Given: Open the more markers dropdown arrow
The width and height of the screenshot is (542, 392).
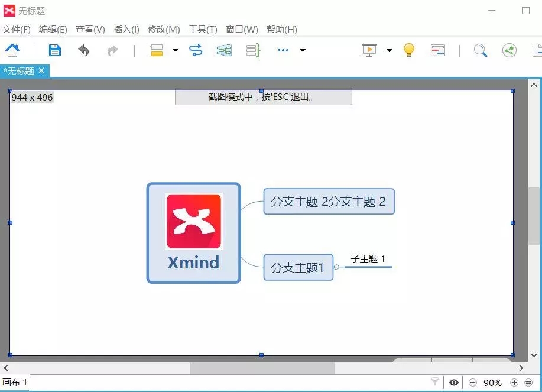Looking at the screenshot, I should click(x=303, y=51).
